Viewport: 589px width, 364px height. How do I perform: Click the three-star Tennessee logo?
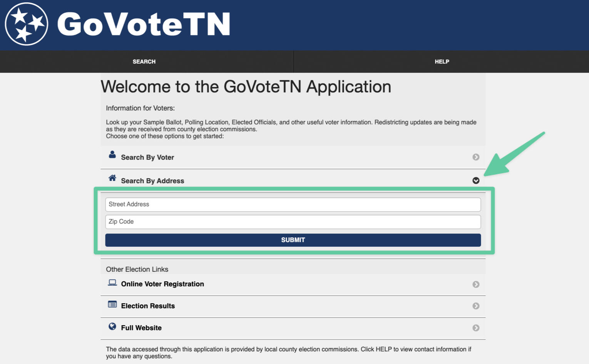point(26,24)
